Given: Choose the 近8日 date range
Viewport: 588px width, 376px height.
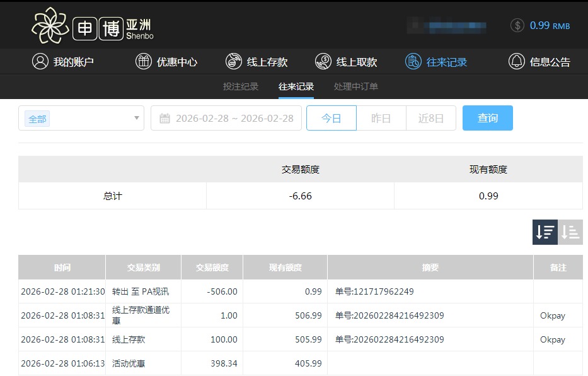Looking at the screenshot, I should point(430,118).
